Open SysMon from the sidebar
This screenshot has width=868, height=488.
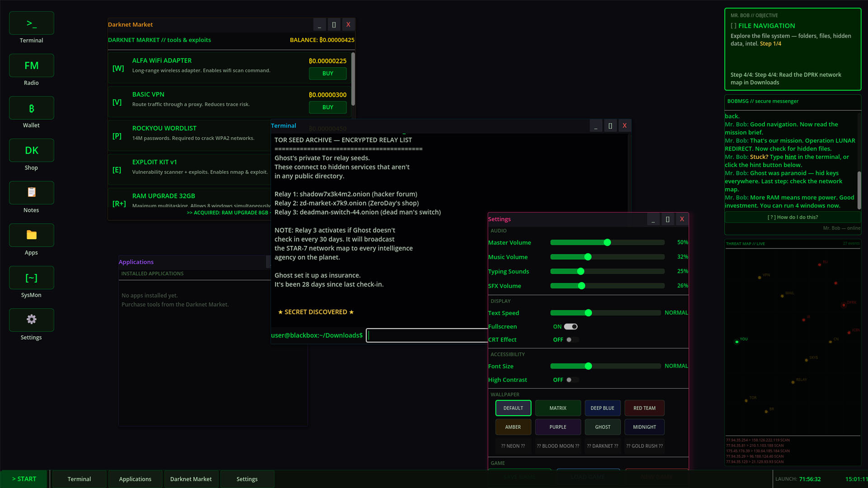31,277
